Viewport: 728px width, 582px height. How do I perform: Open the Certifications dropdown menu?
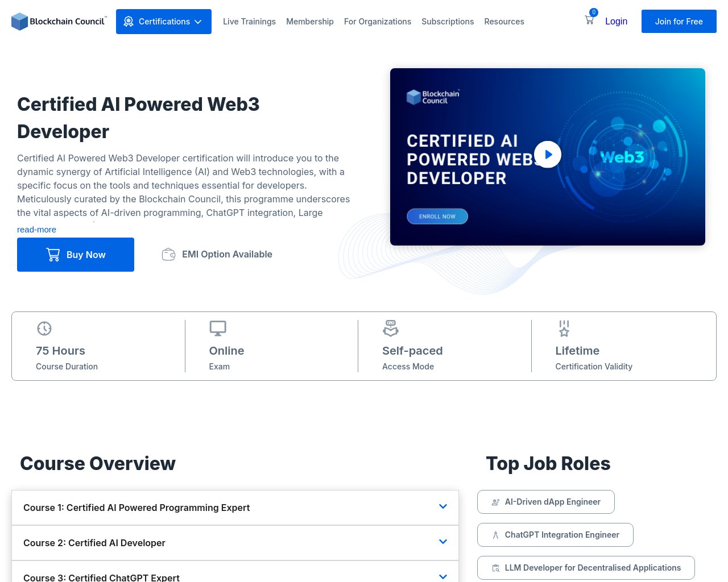164,22
